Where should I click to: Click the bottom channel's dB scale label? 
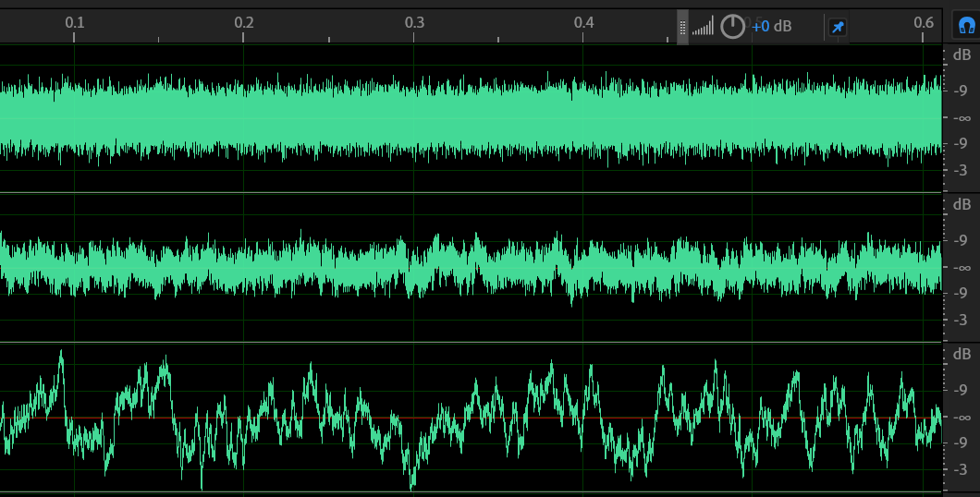click(962, 354)
